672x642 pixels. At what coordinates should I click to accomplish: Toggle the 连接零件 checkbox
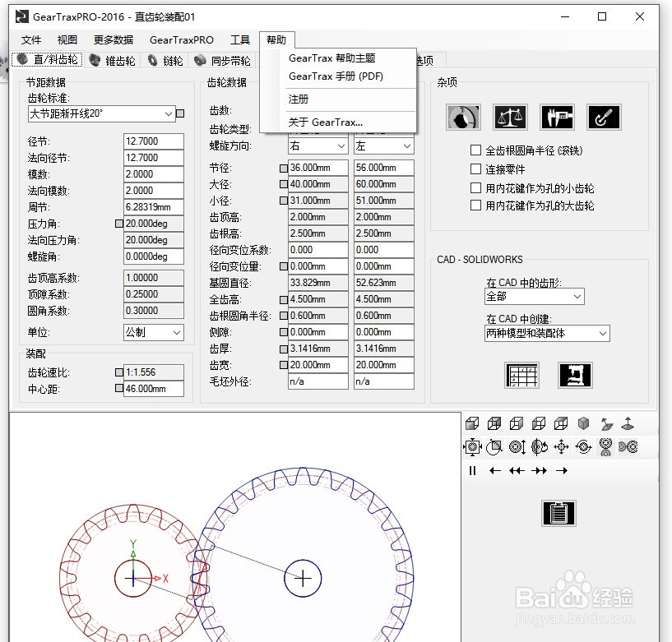(x=475, y=169)
